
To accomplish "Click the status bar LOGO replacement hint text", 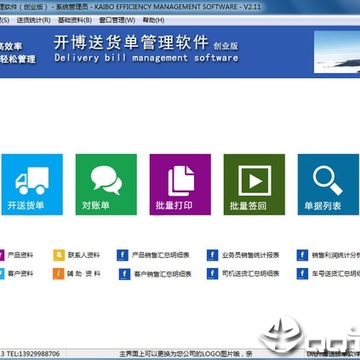I will coord(186,353).
